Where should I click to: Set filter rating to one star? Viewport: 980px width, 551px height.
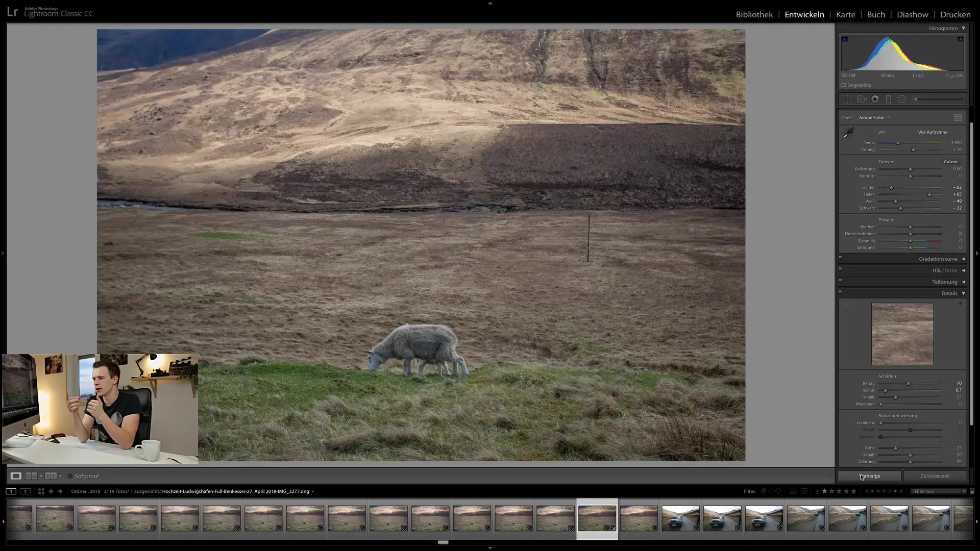click(824, 491)
